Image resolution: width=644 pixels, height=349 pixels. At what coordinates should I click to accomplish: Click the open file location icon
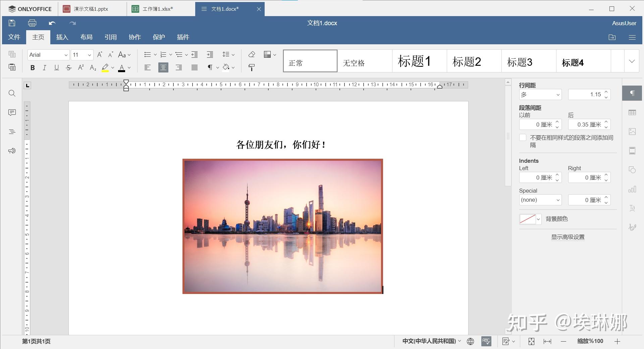612,37
